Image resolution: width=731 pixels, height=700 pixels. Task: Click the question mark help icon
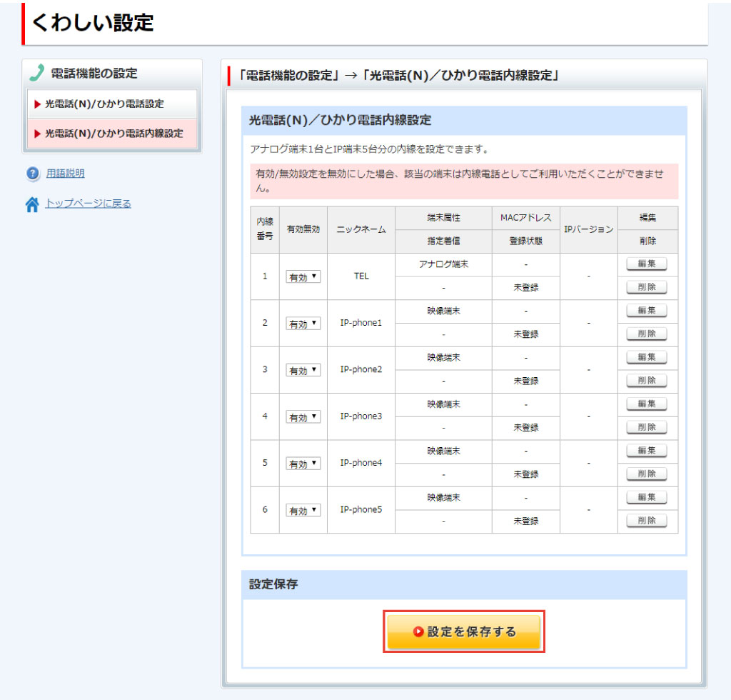pos(33,174)
